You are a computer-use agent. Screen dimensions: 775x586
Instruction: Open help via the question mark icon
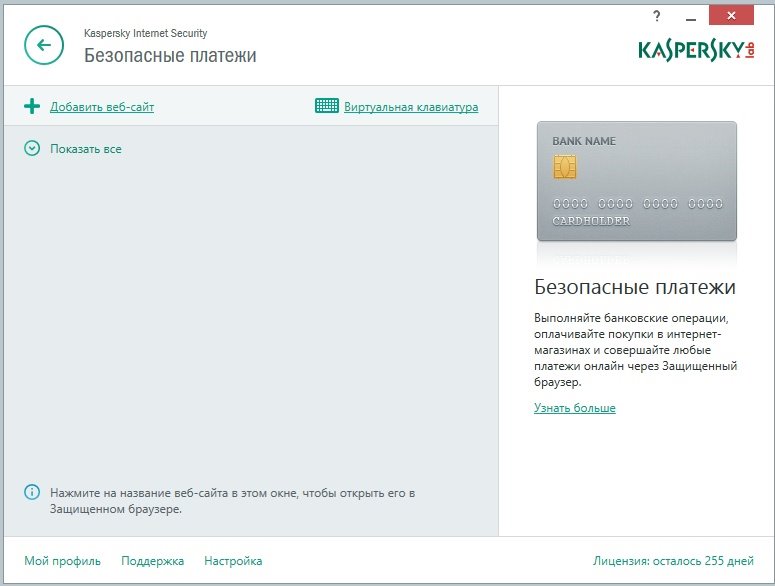[656, 17]
